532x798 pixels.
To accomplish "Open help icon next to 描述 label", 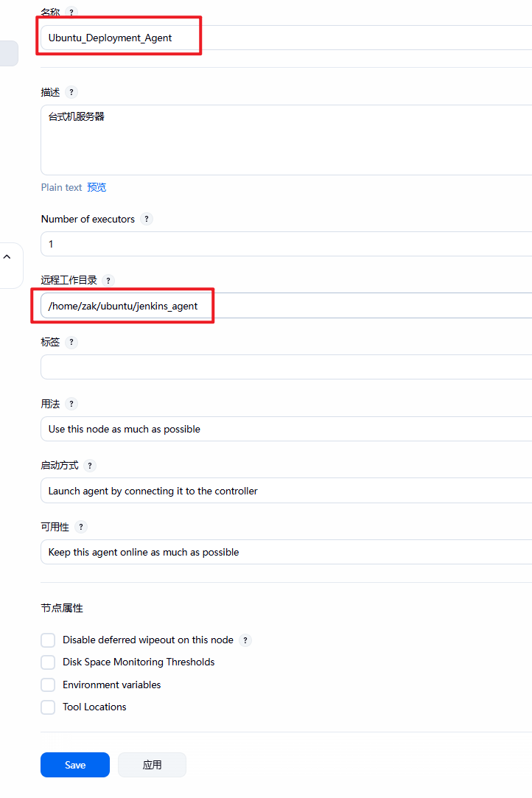I will pyautogui.click(x=71, y=92).
